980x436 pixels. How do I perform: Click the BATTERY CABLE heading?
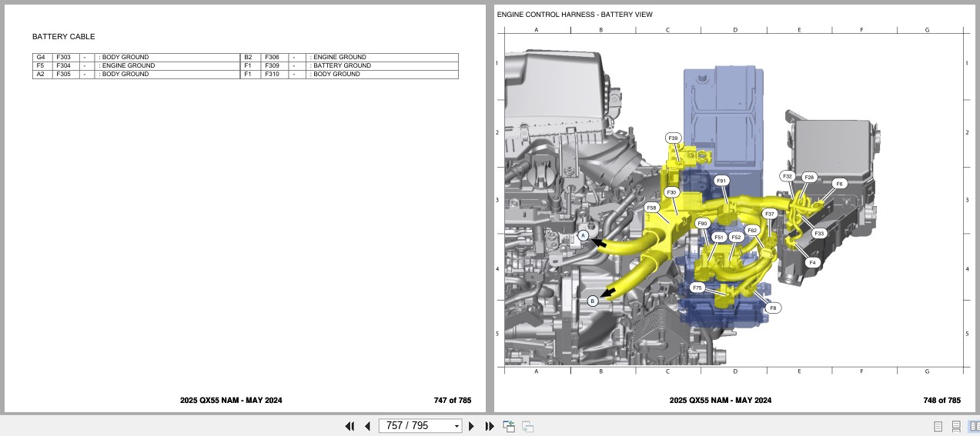(64, 36)
